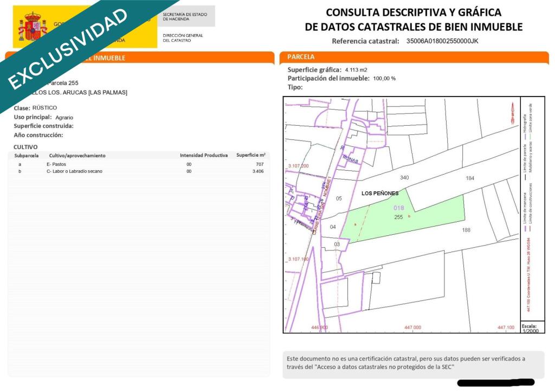Click the 'Superficie gráfica:' label

coord(314,70)
